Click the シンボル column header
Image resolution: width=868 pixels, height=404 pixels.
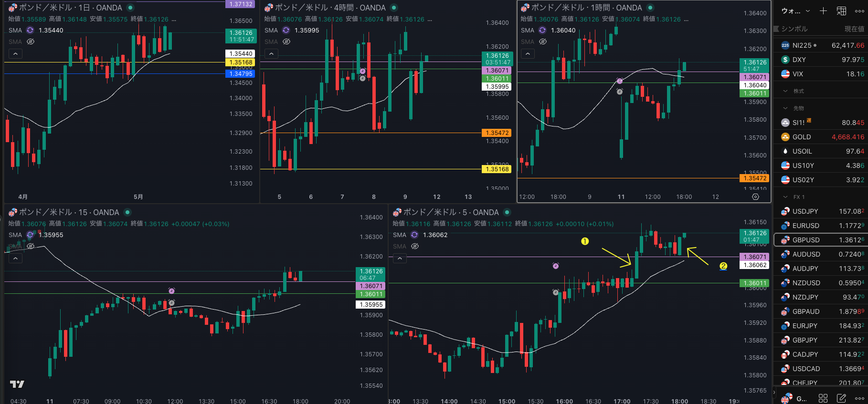[x=794, y=29]
